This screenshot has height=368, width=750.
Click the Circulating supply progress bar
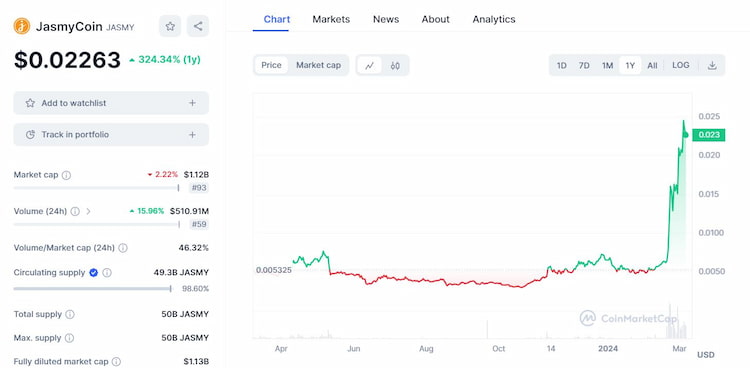point(93,289)
